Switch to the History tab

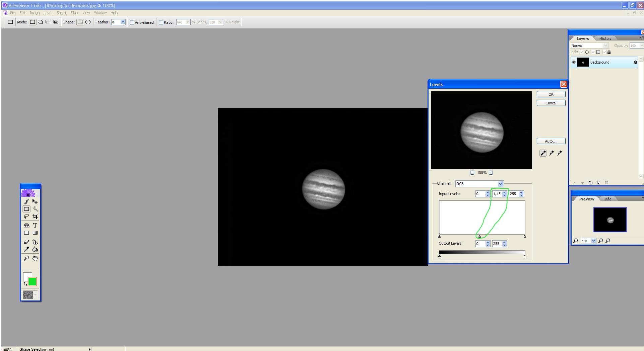[605, 38]
